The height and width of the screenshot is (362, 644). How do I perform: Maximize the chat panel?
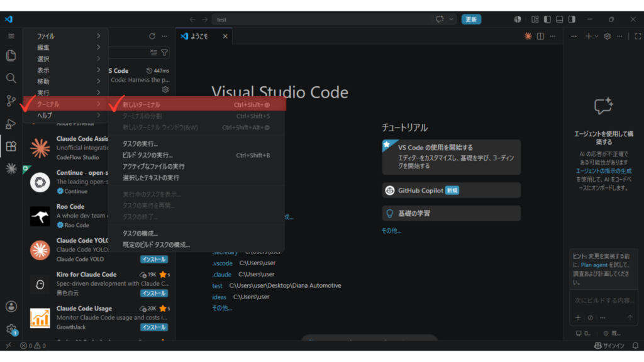[x=638, y=36]
